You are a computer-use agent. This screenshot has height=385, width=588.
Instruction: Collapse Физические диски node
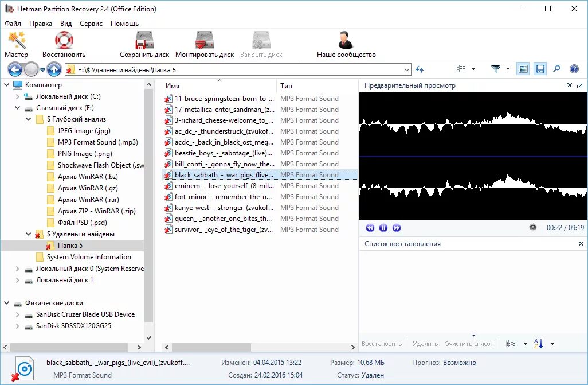(6, 303)
